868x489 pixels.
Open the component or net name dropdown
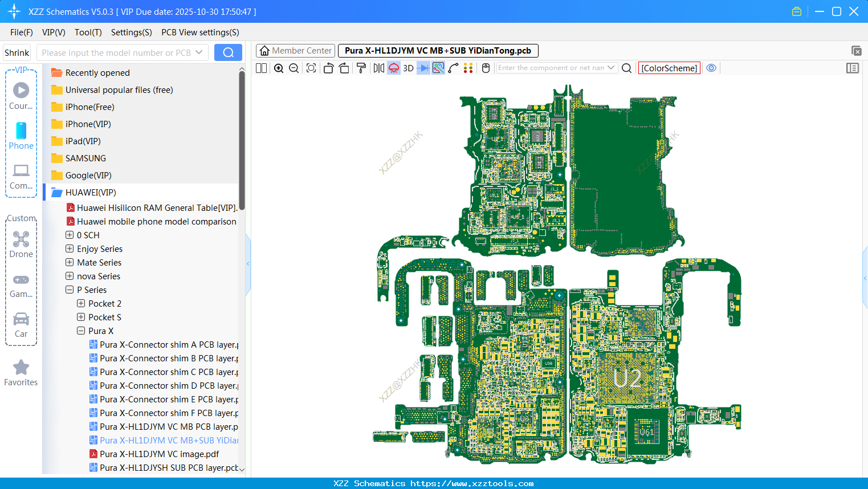click(x=611, y=68)
